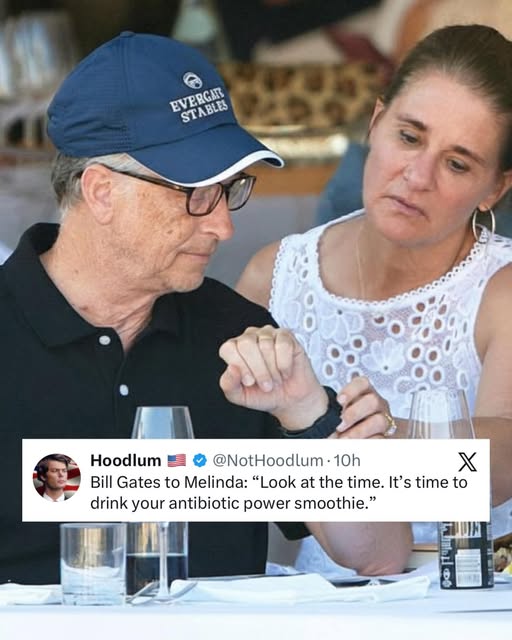The width and height of the screenshot is (512, 640).
Task: Click the gold ring on the man's fist
Action: (x=265, y=338)
